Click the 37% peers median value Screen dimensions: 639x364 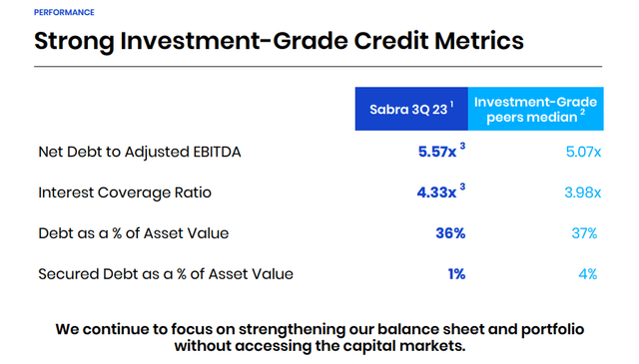pyautogui.click(x=584, y=233)
